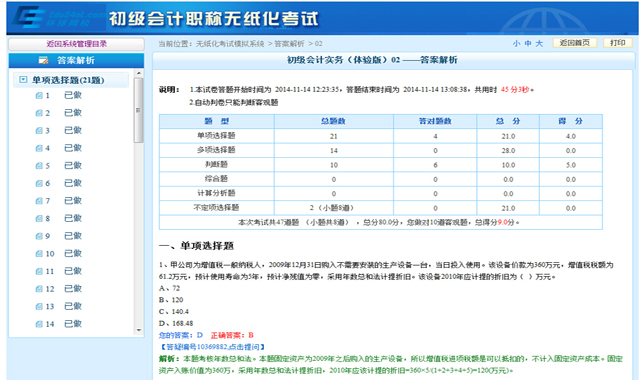Click 返回系统管理目录 button
The image size is (640, 380).
[76, 44]
